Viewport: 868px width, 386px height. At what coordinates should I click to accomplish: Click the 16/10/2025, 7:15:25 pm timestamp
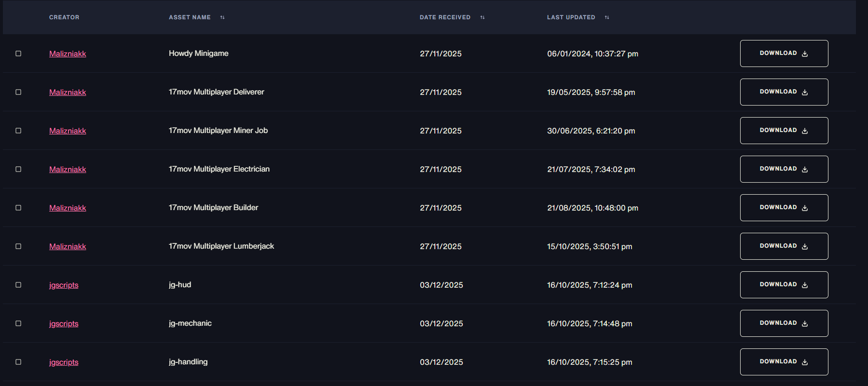click(x=590, y=362)
